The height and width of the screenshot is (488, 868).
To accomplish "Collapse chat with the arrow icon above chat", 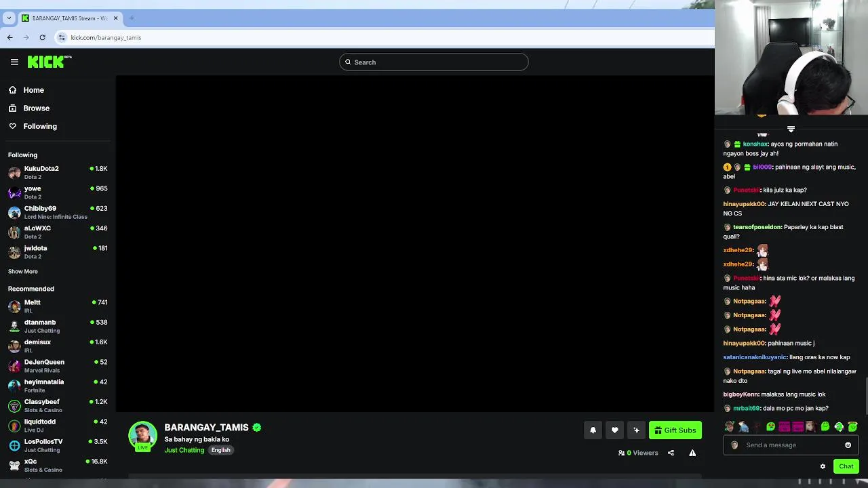I will [x=791, y=129].
